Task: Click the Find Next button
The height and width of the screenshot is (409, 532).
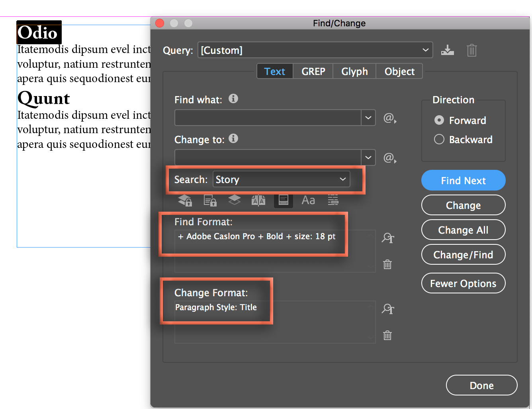Action: [x=464, y=181]
